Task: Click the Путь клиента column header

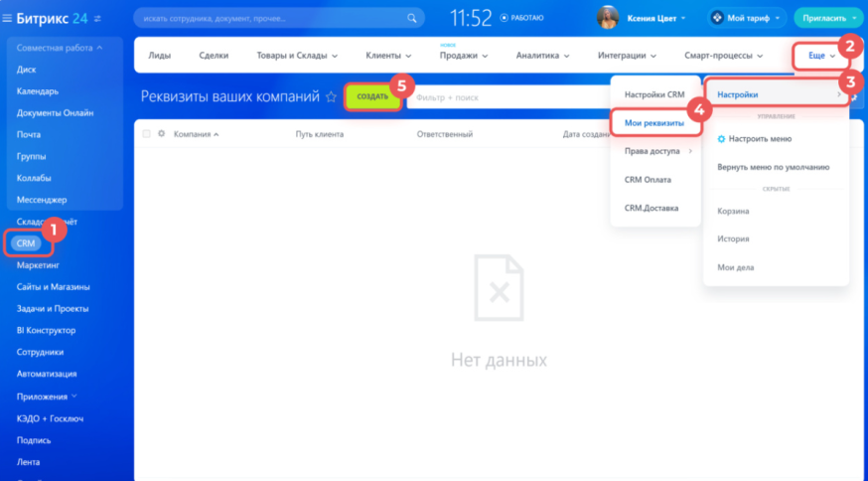Action: click(320, 134)
